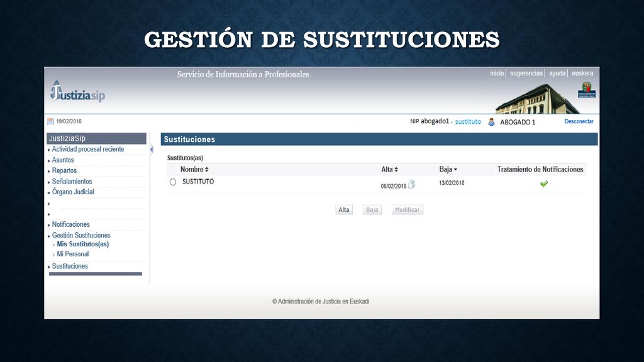The image size is (644, 362).
Task: Open the document icon next to 06/02/2018
Action: pyautogui.click(x=411, y=184)
